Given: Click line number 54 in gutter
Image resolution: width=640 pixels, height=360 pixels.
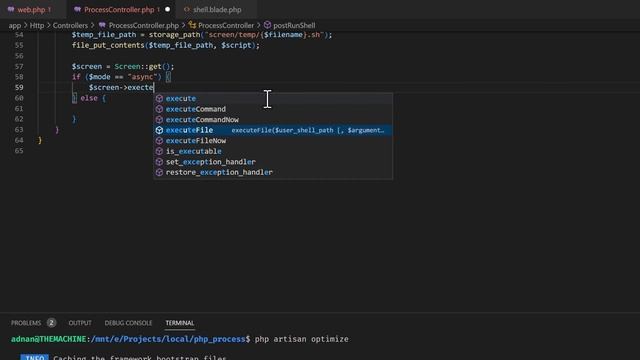Looking at the screenshot, I should click(x=19, y=35).
